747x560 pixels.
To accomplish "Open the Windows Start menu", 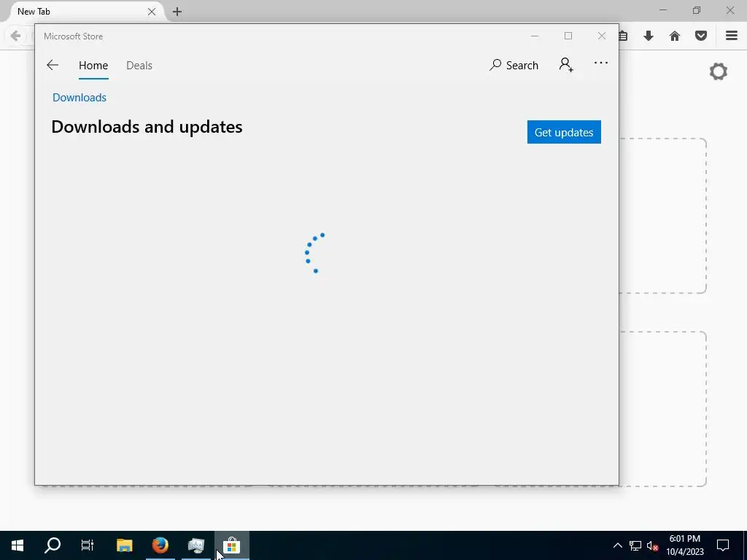I will 18,545.
